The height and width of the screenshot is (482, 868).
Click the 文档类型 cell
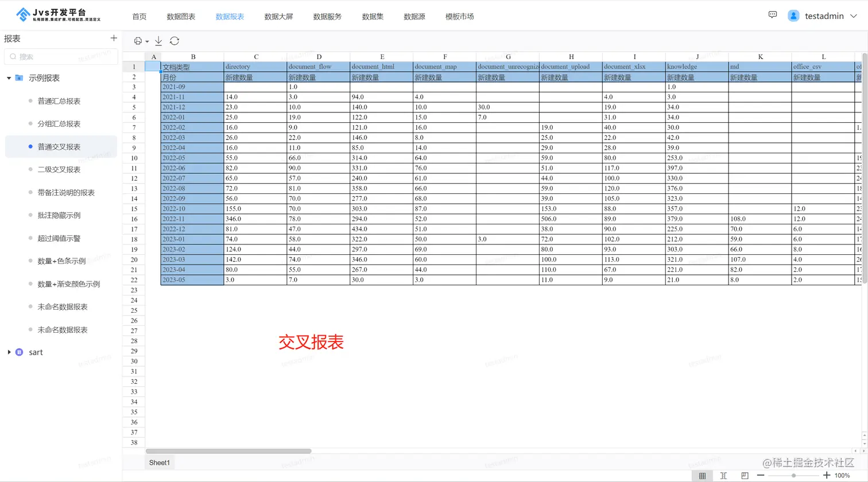(192, 67)
